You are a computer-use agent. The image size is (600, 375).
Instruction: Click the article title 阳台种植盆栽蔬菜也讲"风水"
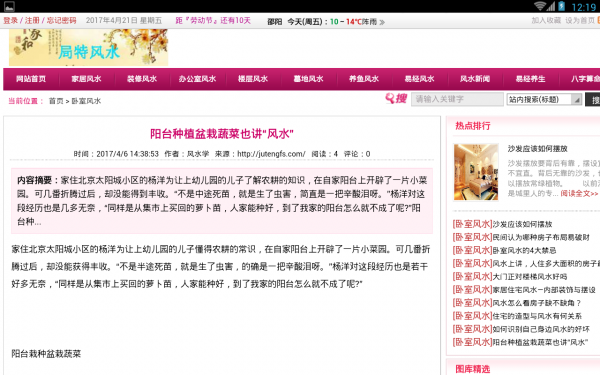click(x=222, y=134)
